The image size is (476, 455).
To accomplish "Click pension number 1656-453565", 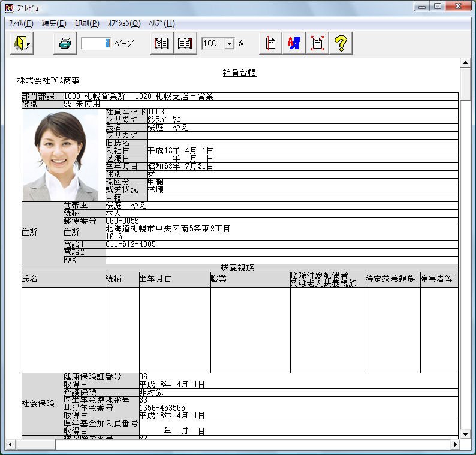I will pos(162,408).
